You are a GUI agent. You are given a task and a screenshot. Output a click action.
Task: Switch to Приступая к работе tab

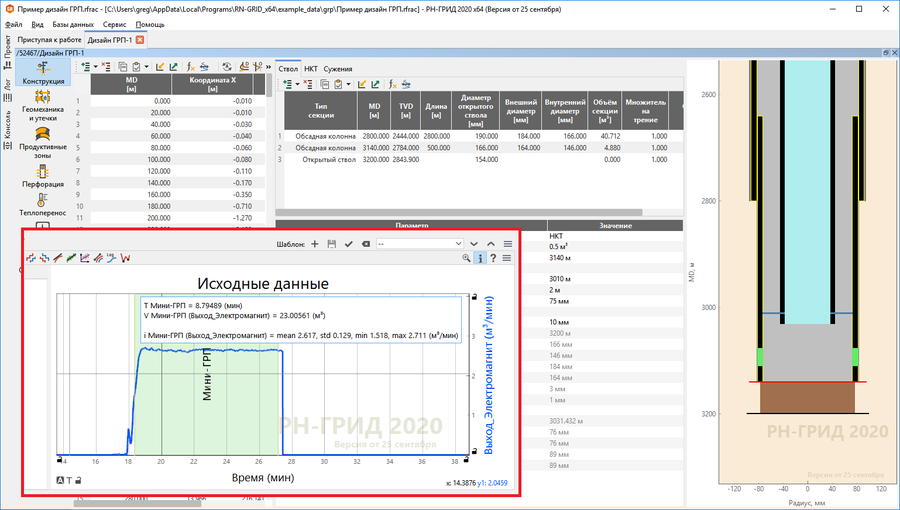click(49, 40)
